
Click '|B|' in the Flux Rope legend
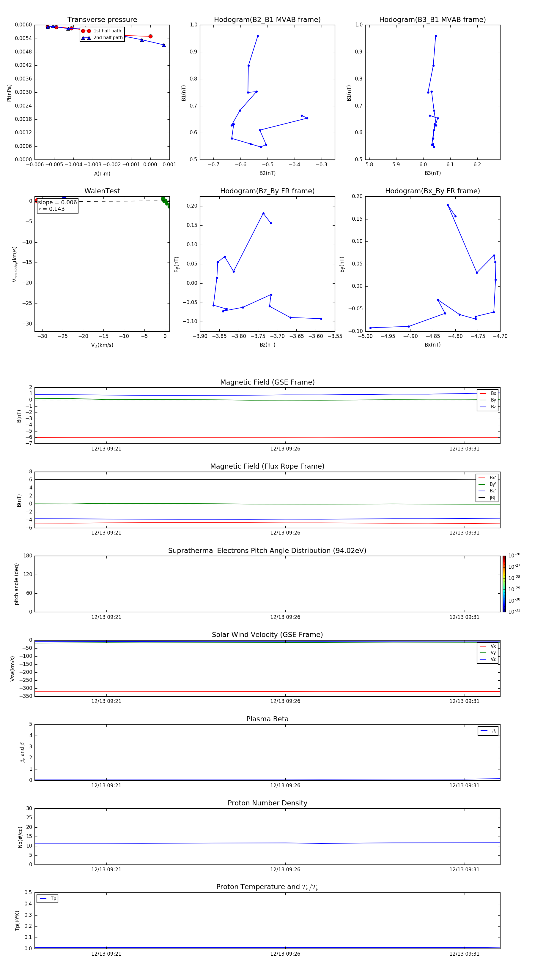(x=487, y=498)
